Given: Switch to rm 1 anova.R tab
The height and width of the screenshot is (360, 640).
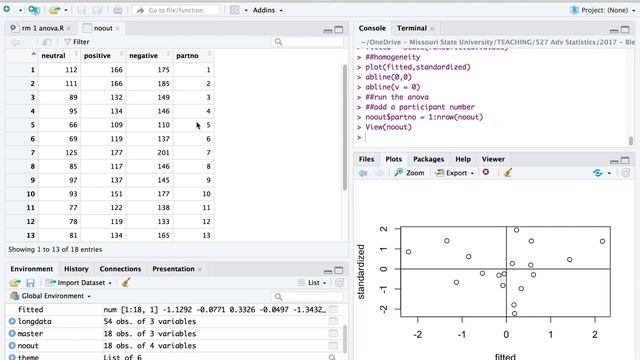Looking at the screenshot, I should point(42,28).
